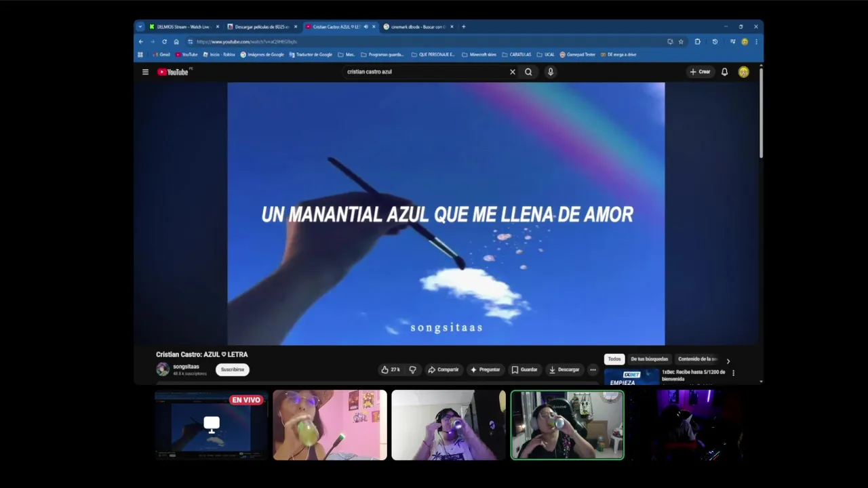Go to the YouTube home logo
This screenshot has width=868, height=488.
(x=174, y=72)
